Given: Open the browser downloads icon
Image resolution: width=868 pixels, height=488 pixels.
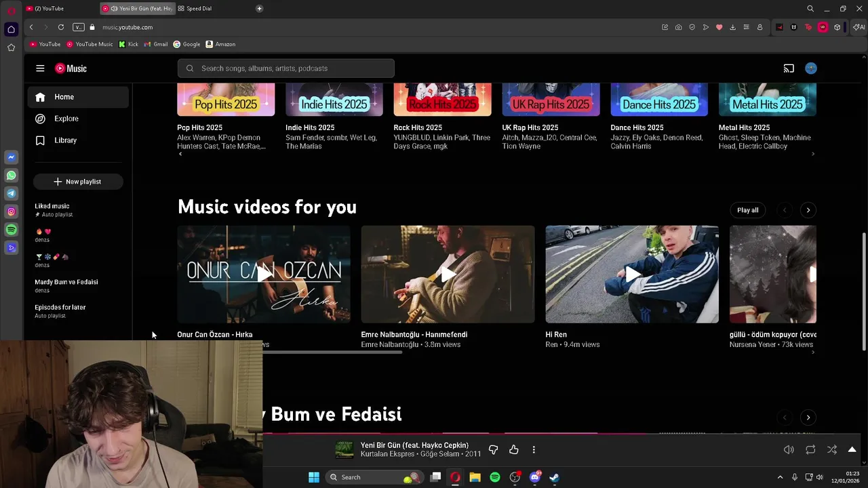Looking at the screenshot, I should coord(732,27).
